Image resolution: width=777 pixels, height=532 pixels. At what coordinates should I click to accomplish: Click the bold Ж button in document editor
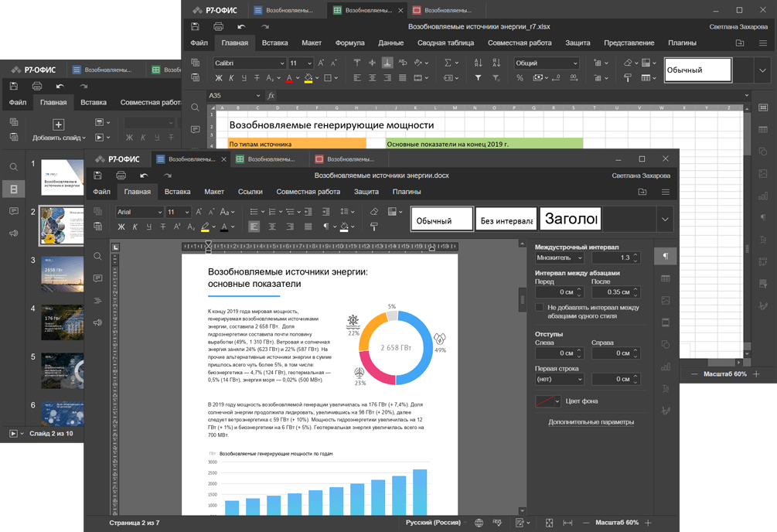121,227
